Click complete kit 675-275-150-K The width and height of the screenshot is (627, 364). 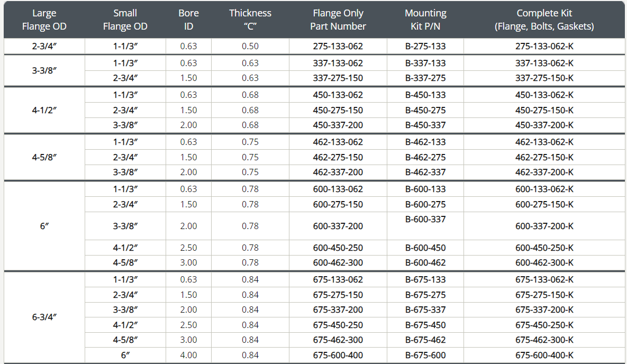tap(544, 295)
